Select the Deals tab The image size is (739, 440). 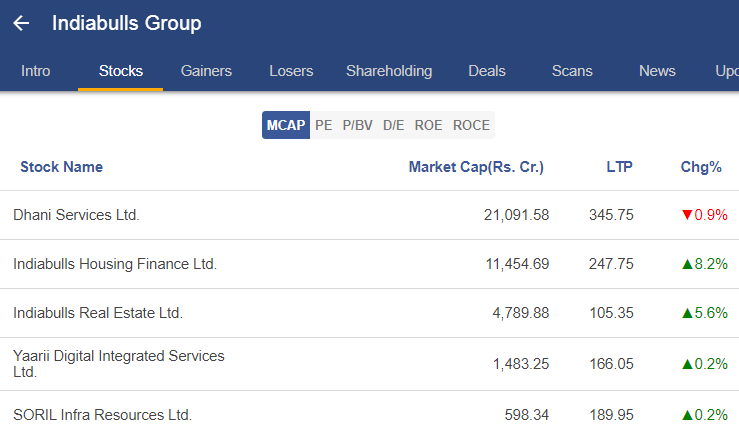(x=487, y=71)
